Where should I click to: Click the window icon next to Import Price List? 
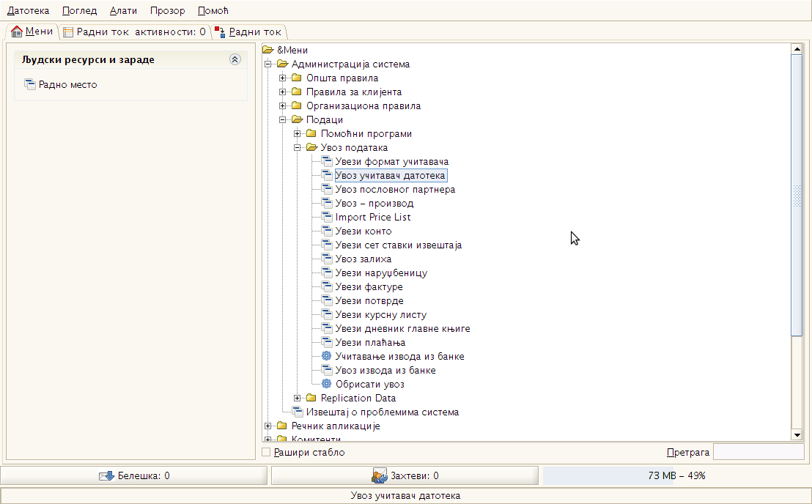tap(327, 217)
